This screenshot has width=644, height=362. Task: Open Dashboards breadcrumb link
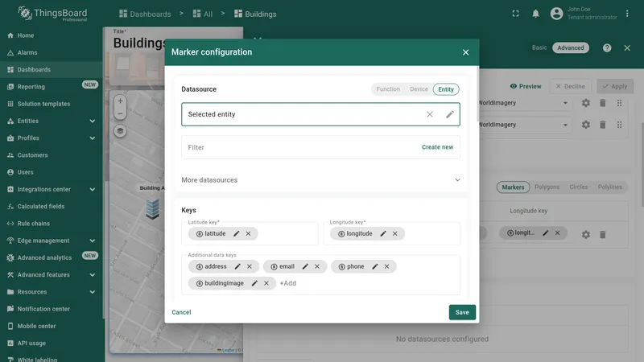tap(145, 14)
